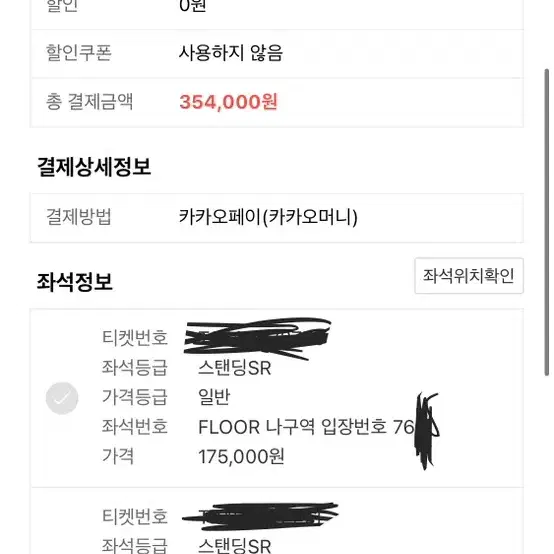
Task: Click the 175,000원 ticket price
Action: 241,456
